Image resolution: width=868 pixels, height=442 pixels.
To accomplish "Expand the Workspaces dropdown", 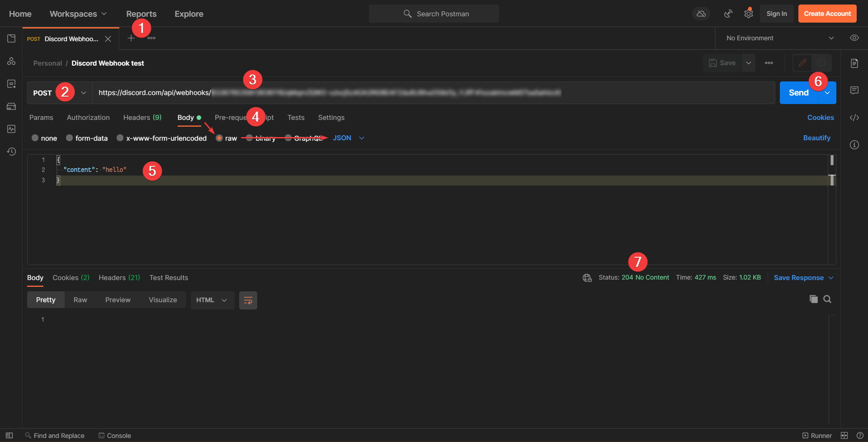I will [78, 14].
